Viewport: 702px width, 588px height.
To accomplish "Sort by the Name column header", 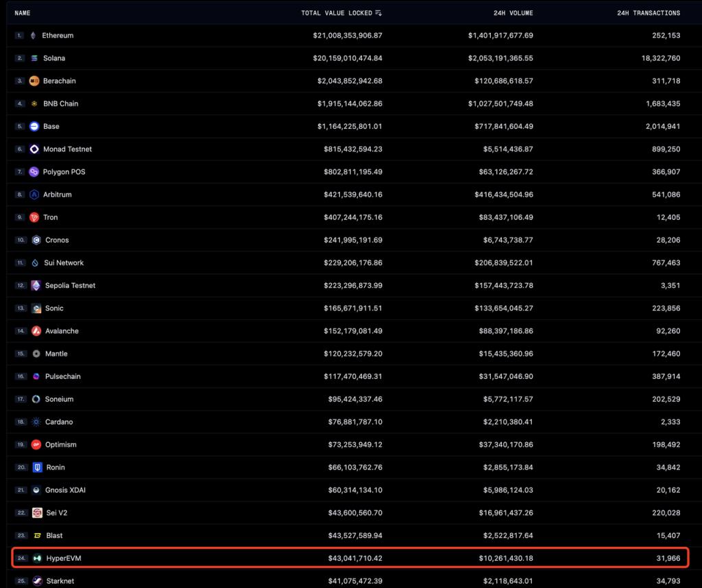I will tap(23, 13).
